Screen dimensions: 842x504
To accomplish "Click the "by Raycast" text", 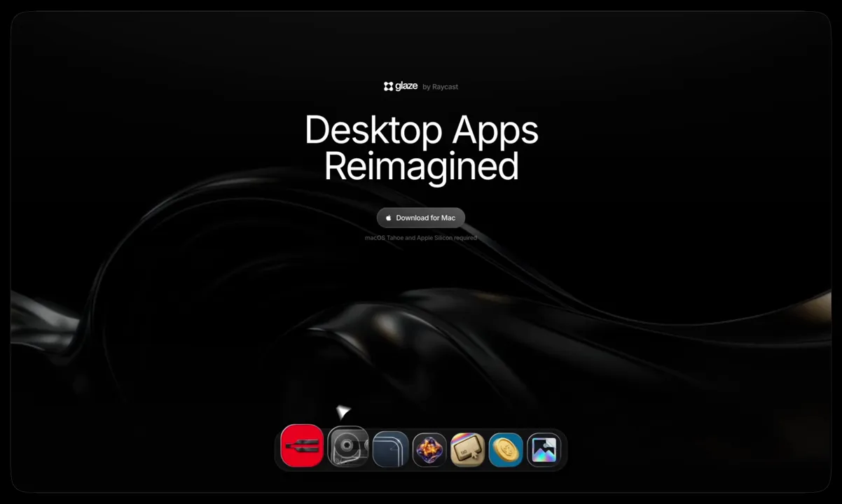I will click(x=441, y=87).
